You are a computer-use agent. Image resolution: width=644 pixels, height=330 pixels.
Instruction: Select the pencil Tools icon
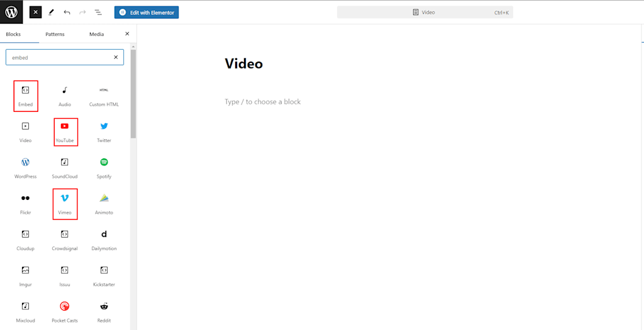pyautogui.click(x=51, y=13)
